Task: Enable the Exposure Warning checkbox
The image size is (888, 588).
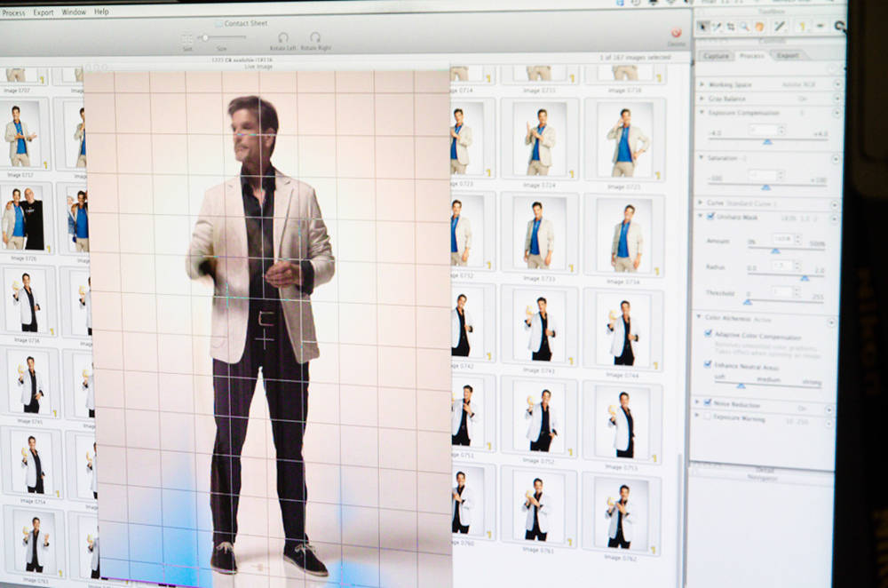Action: 708,416
